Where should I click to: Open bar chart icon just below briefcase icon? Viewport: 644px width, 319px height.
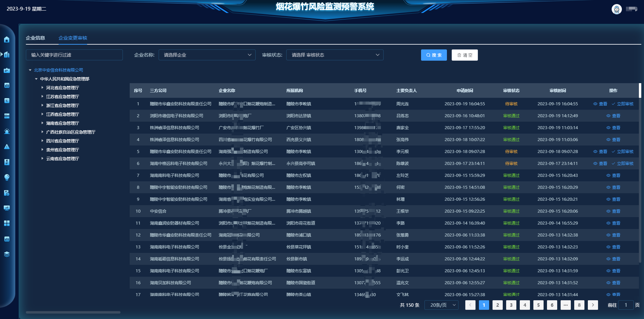click(7, 85)
